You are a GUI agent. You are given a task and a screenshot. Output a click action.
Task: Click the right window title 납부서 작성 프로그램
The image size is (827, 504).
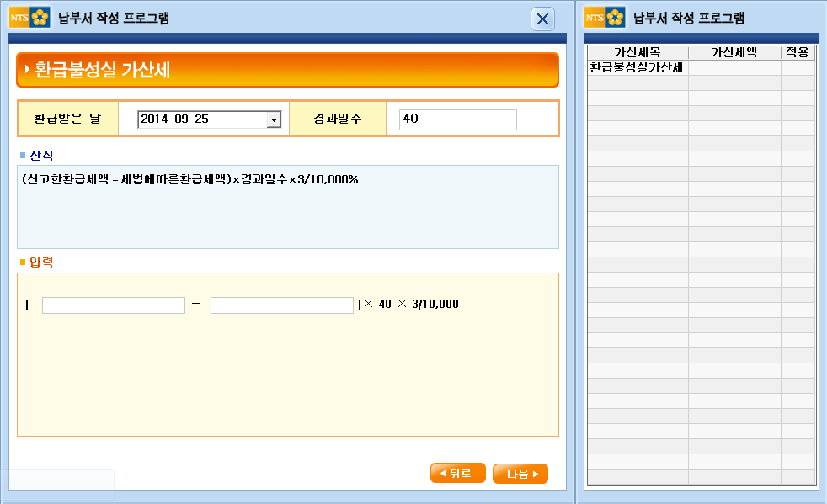(x=689, y=18)
